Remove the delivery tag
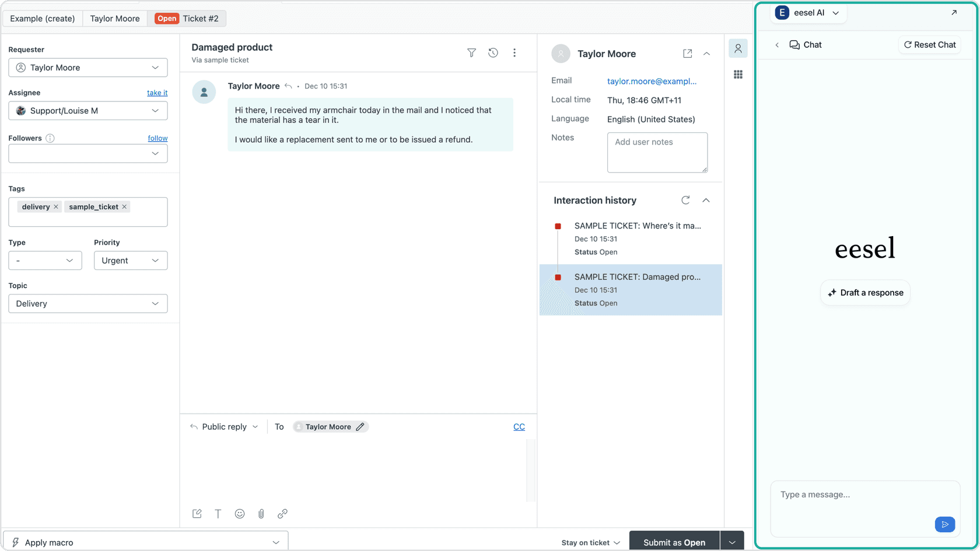 (x=56, y=206)
